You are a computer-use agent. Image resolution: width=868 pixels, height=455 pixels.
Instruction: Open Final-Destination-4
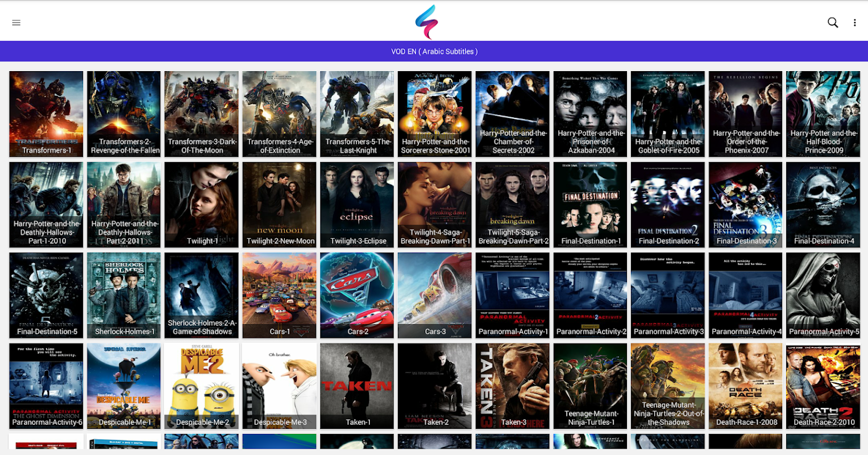[x=823, y=205]
